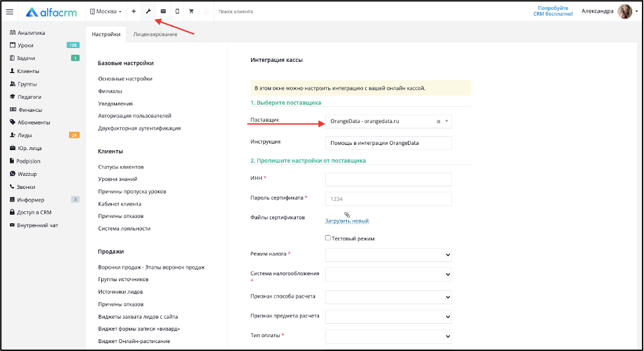Open Группы источников settings link

pyautogui.click(x=123, y=279)
